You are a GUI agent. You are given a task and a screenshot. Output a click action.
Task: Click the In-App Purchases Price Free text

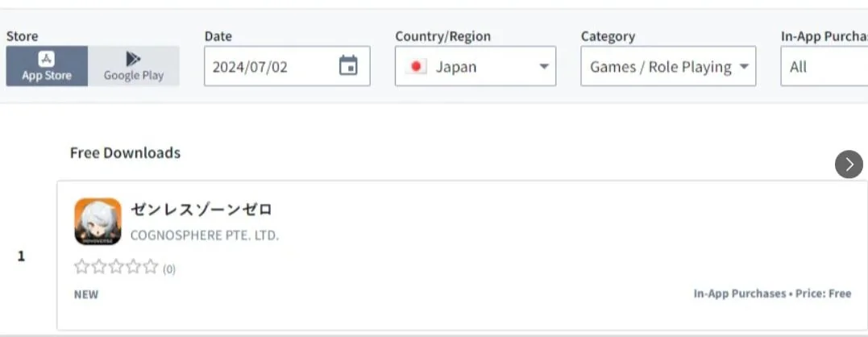click(x=772, y=293)
